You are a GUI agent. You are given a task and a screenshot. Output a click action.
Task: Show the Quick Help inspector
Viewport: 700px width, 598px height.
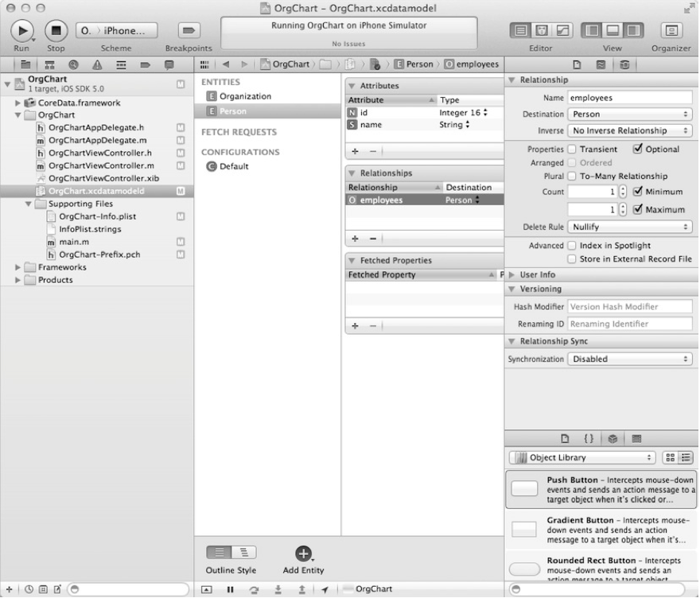[601, 64]
